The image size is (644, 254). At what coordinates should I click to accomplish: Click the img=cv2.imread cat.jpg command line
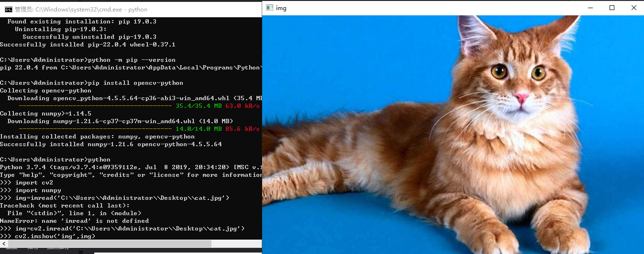click(x=122, y=229)
